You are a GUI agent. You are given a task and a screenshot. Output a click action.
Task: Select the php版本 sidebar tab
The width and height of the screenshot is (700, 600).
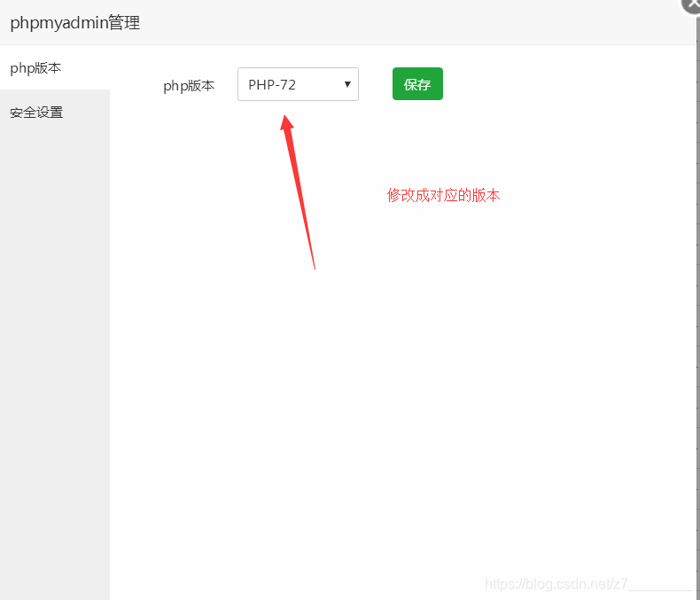(x=54, y=68)
